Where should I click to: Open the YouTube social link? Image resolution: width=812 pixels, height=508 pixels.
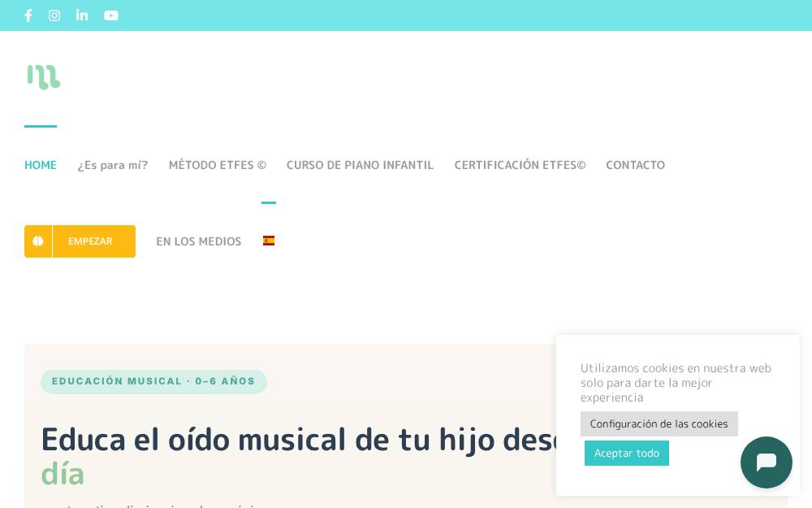point(110,15)
